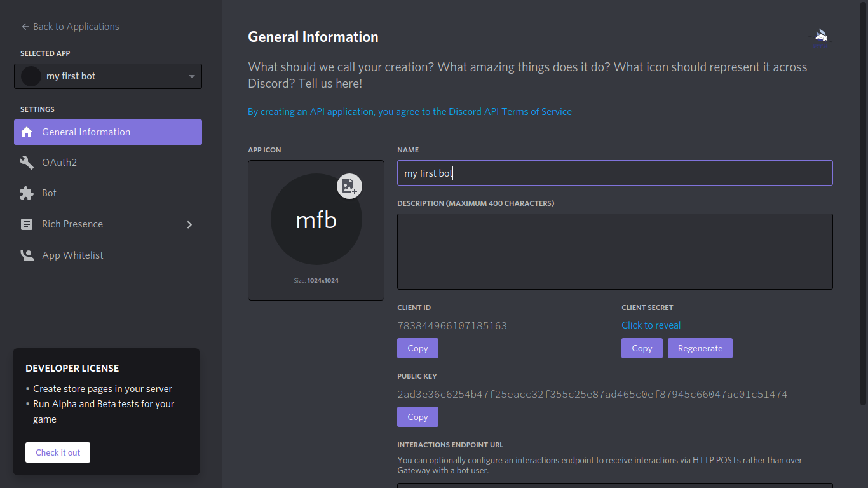Click to reveal the client secret
The height and width of the screenshot is (488, 868).
tap(651, 325)
